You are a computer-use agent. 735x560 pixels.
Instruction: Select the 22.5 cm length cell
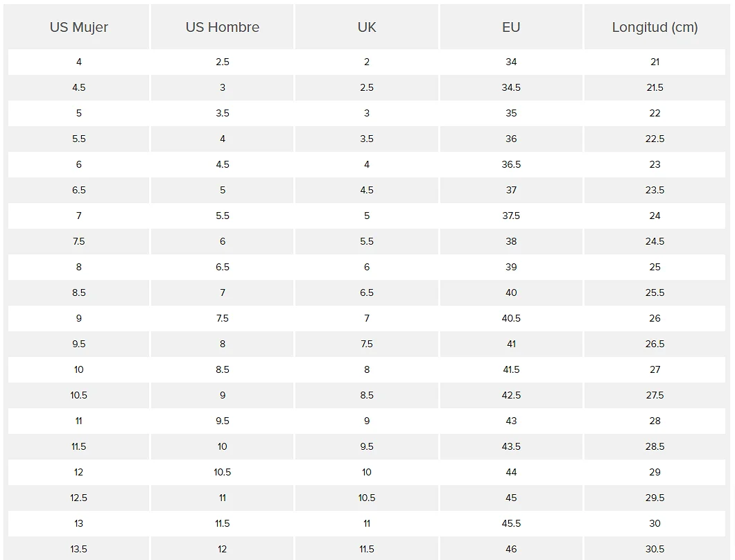(655, 139)
